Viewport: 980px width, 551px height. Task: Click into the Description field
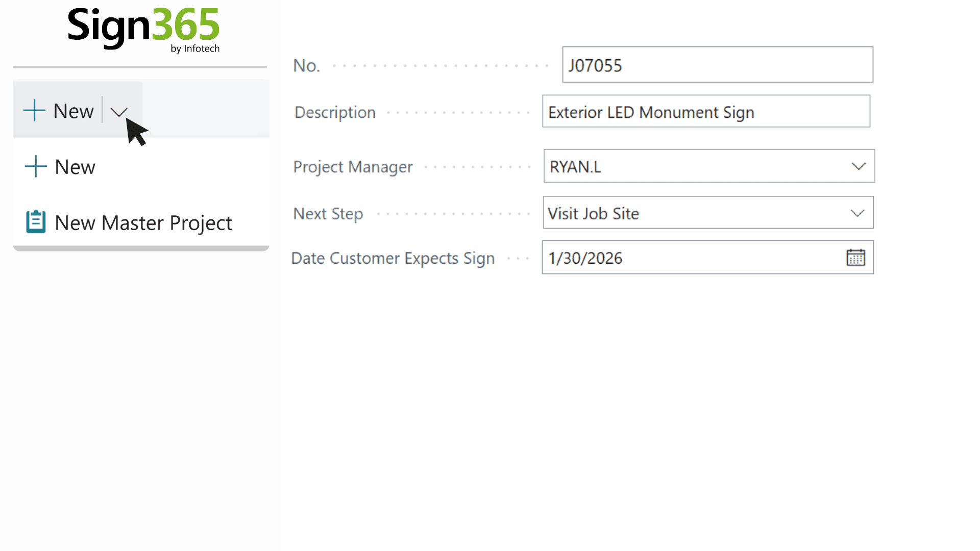tap(706, 112)
